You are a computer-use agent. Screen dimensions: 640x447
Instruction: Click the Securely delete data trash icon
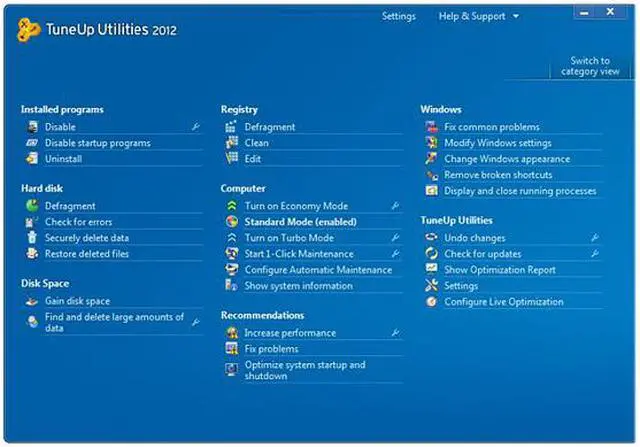tap(32, 237)
